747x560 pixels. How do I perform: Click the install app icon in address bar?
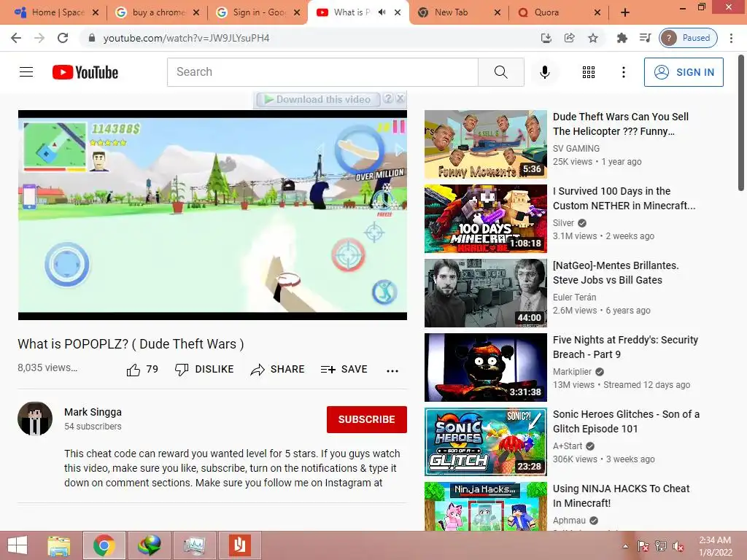[546, 38]
